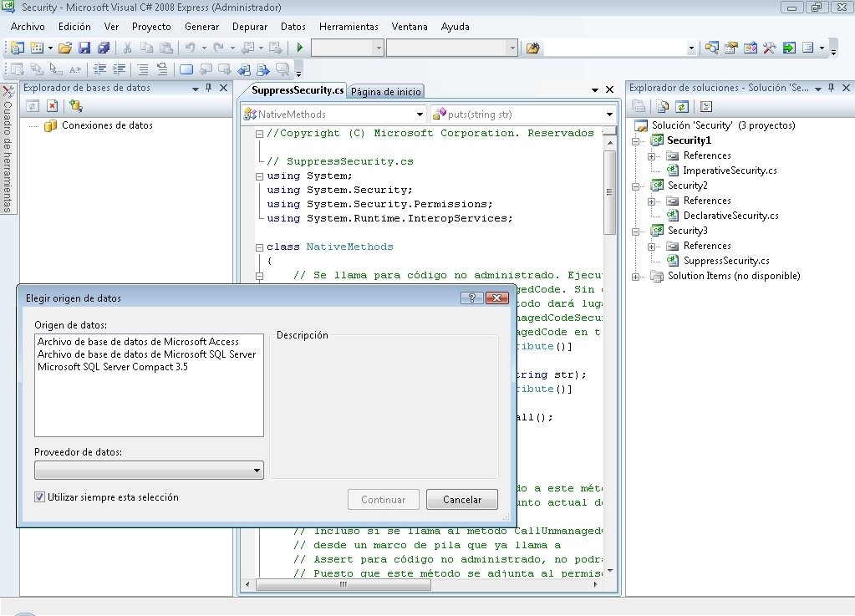The width and height of the screenshot is (855, 616).
Task: Collapse the using directives code region
Action: pyautogui.click(x=260, y=176)
